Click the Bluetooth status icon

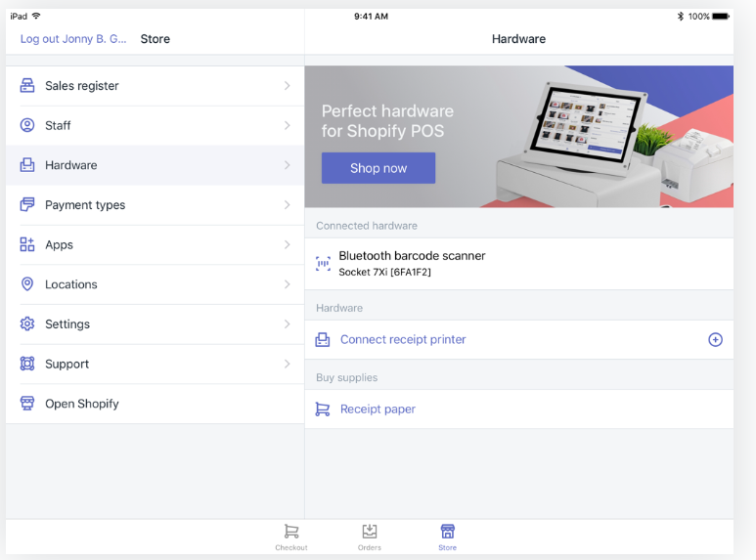tap(681, 16)
